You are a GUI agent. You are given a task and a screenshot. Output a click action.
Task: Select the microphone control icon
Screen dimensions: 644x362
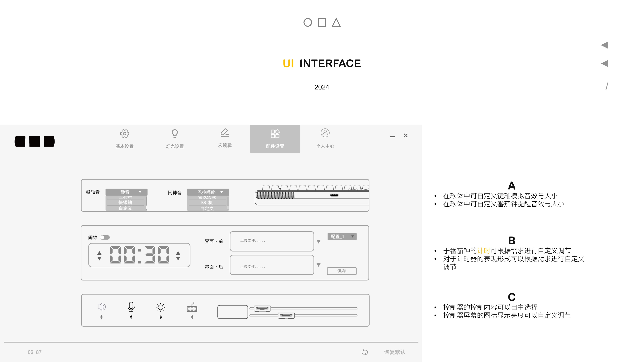pos(131,307)
